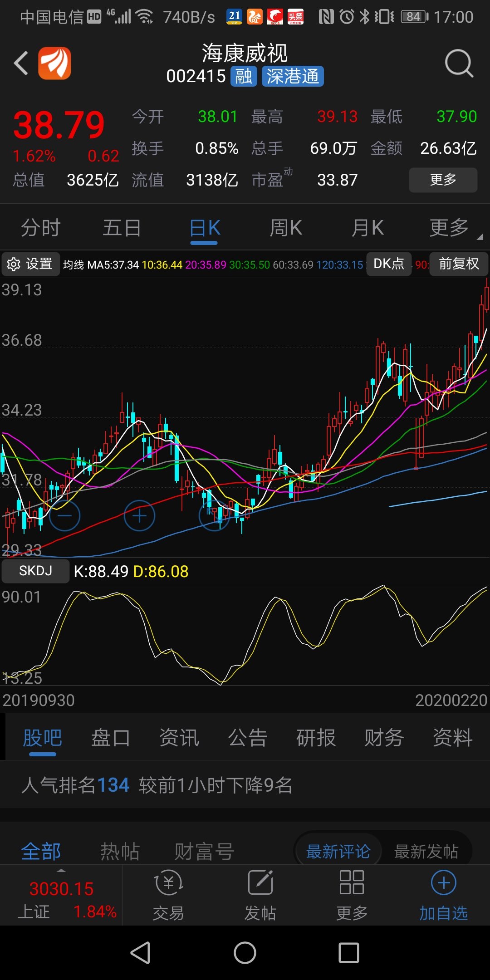Select 日K chart tab

pyautogui.click(x=204, y=228)
